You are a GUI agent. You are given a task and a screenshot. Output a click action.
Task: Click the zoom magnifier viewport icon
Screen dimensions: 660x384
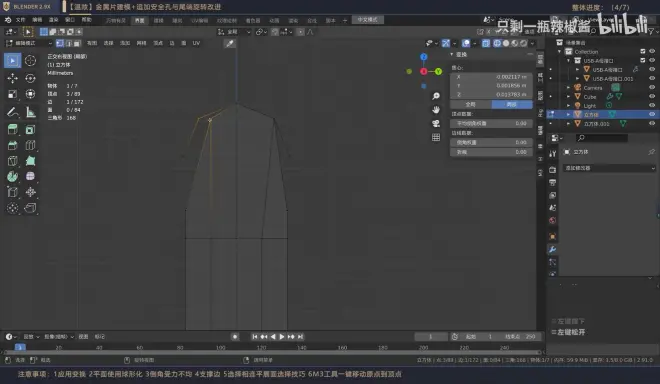pos(436,96)
